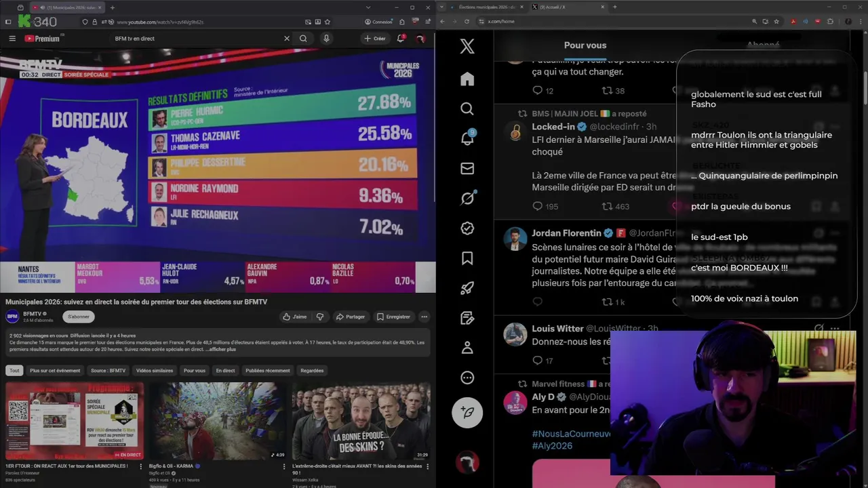
Task: Open X Explore search magnifier icon
Action: tap(467, 109)
